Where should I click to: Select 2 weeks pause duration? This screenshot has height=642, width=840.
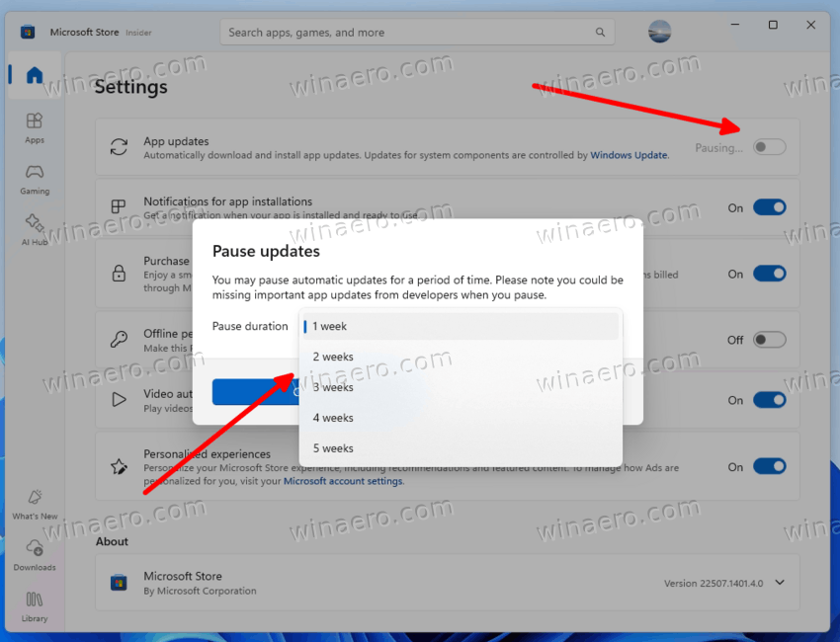pos(461,357)
